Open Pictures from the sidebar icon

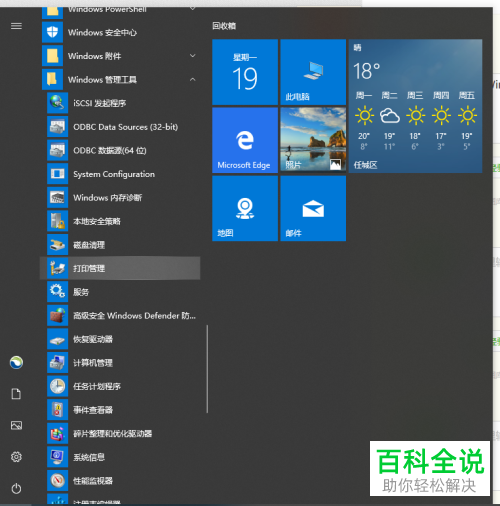pyautogui.click(x=16, y=425)
